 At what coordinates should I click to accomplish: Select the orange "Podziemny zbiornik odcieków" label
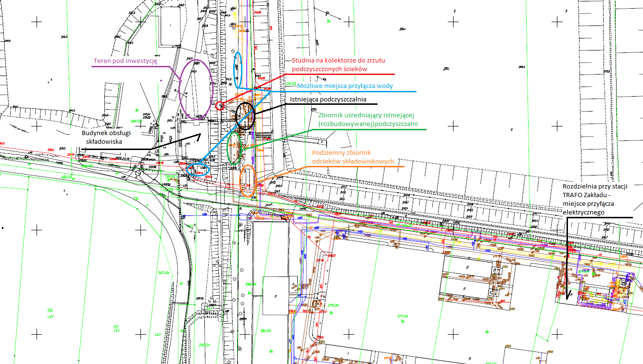click(353, 157)
